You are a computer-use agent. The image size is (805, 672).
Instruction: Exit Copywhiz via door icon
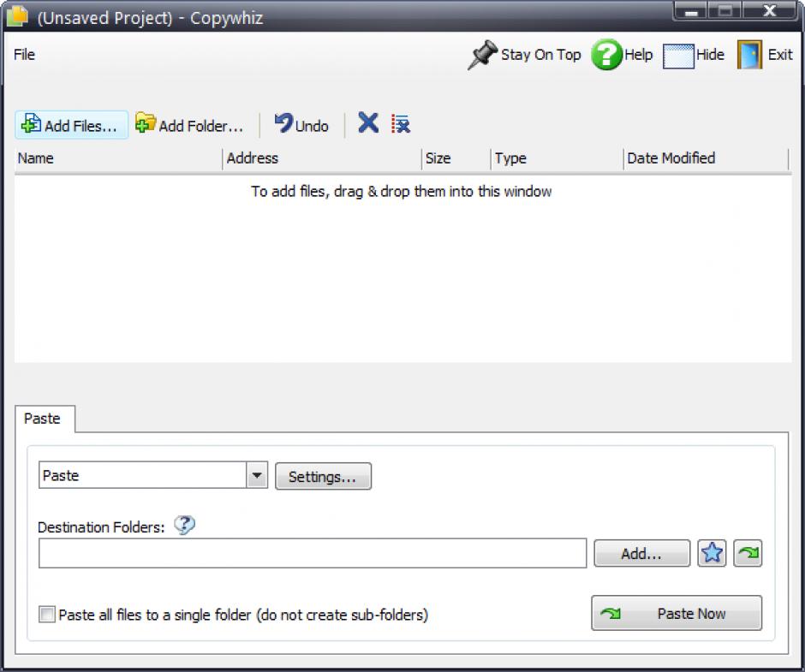(765, 55)
